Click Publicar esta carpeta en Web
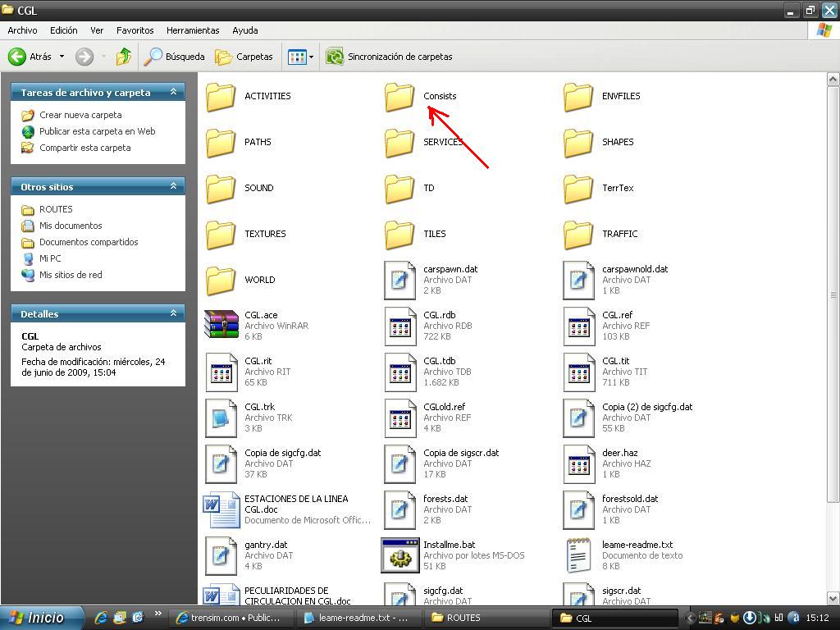Image resolution: width=840 pixels, height=630 pixels. pyautogui.click(x=97, y=131)
